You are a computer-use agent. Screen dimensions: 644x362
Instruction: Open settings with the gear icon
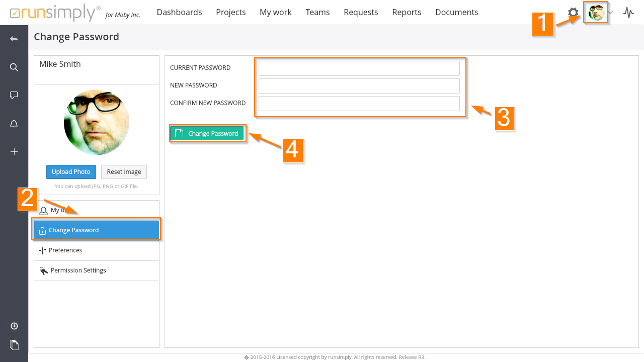573,13
